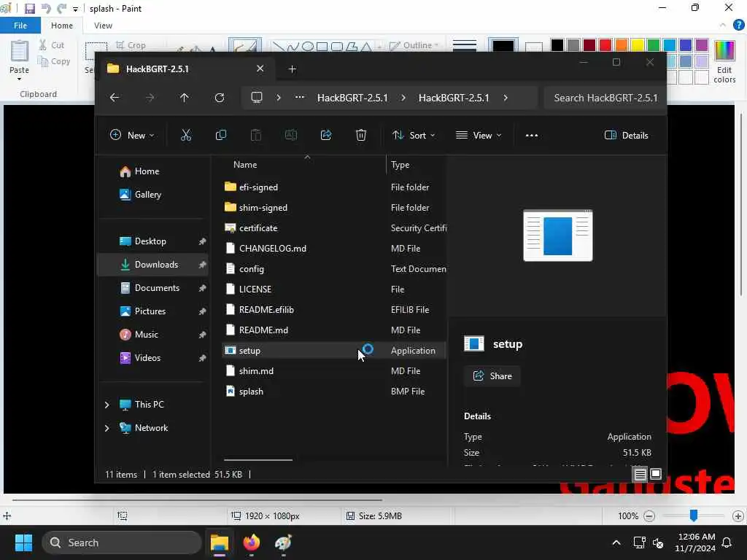This screenshot has width=747, height=560.
Task: Click the Cut scissors icon in Explorer toolbar
Action: click(x=186, y=135)
